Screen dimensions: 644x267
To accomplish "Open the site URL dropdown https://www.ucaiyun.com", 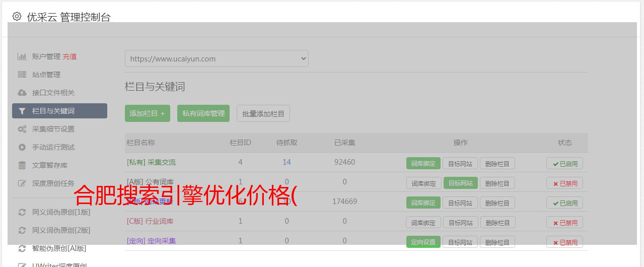I will coord(217,58).
